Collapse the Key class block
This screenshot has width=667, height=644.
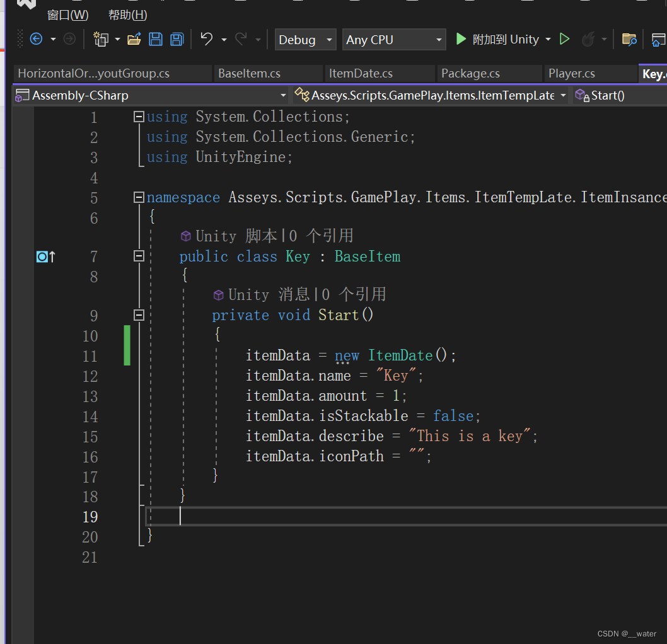[x=139, y=256]
